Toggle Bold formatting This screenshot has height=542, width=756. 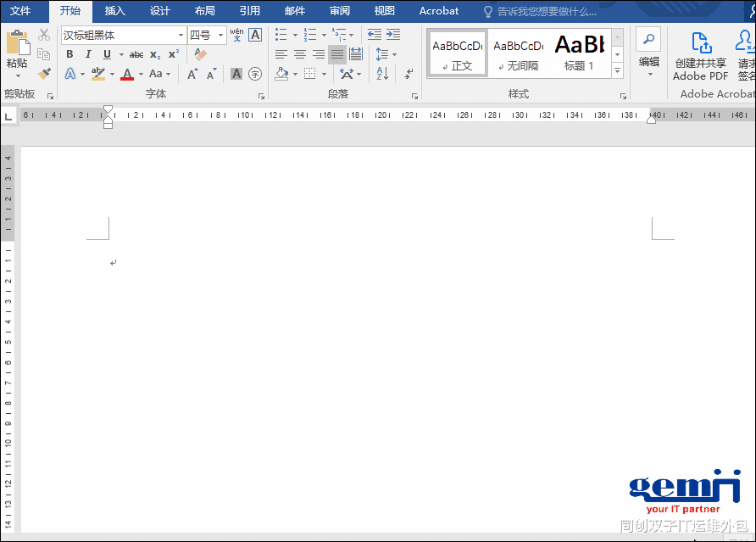click(69, 54)
